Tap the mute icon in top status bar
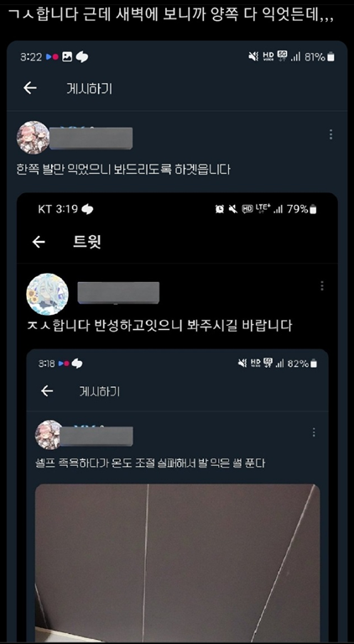Image resolution: width=354 pixels, height=644 pixels. [x=253, y=57]
